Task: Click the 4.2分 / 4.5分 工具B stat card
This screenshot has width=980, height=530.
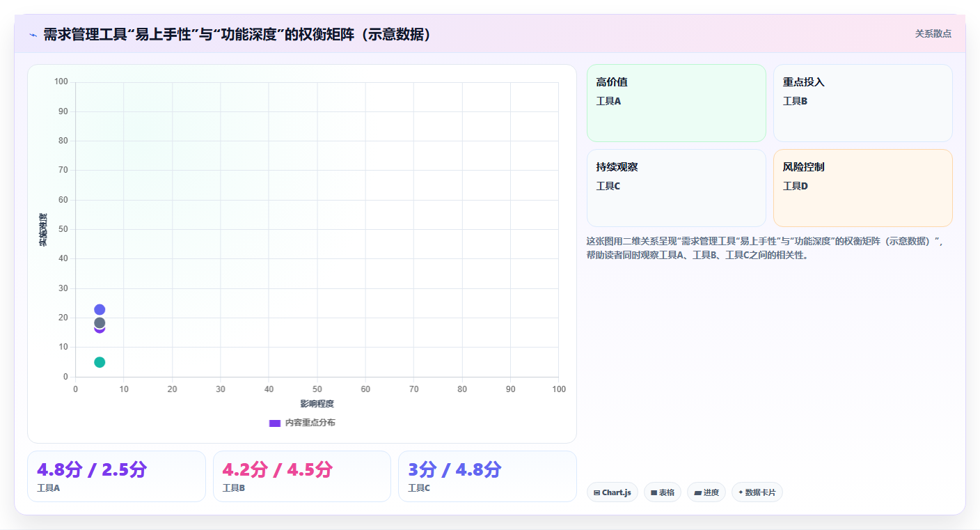Action: [302, 476]
